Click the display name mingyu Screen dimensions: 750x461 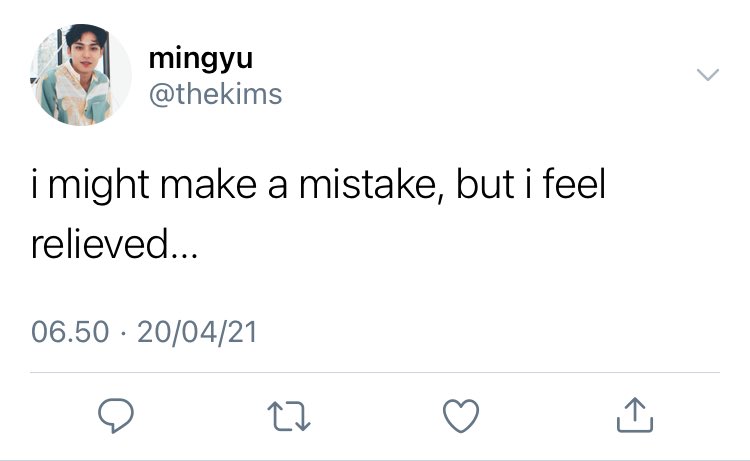[x=200, y=58]
